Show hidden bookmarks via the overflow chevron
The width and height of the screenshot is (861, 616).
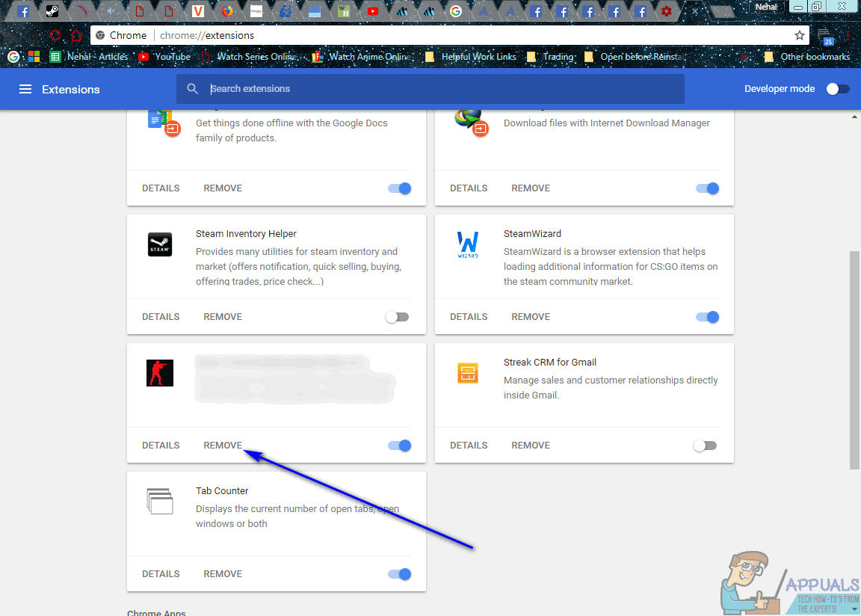744,57
